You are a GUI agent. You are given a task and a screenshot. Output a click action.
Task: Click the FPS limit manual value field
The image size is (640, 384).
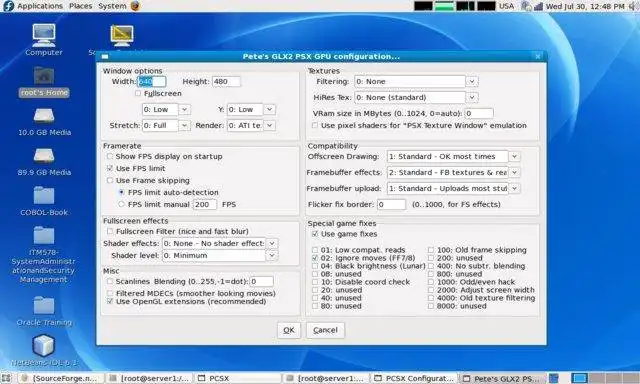pos(205,204)
